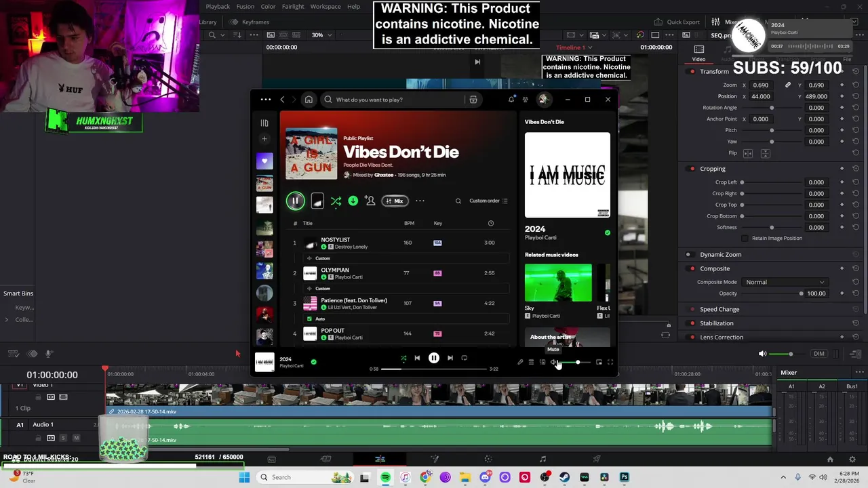Open Spotify notifications bell
The image size is (868, 488).
point(511,100)
